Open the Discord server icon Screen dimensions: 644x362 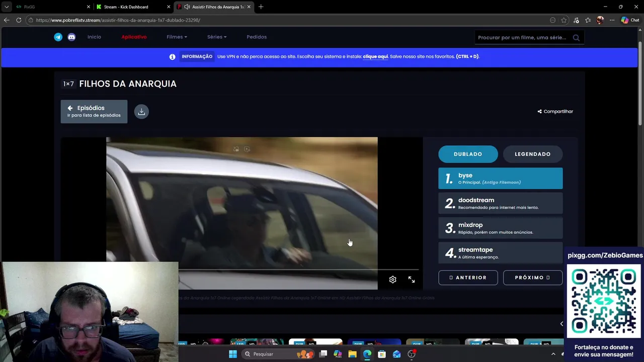[x=71, y=37]
